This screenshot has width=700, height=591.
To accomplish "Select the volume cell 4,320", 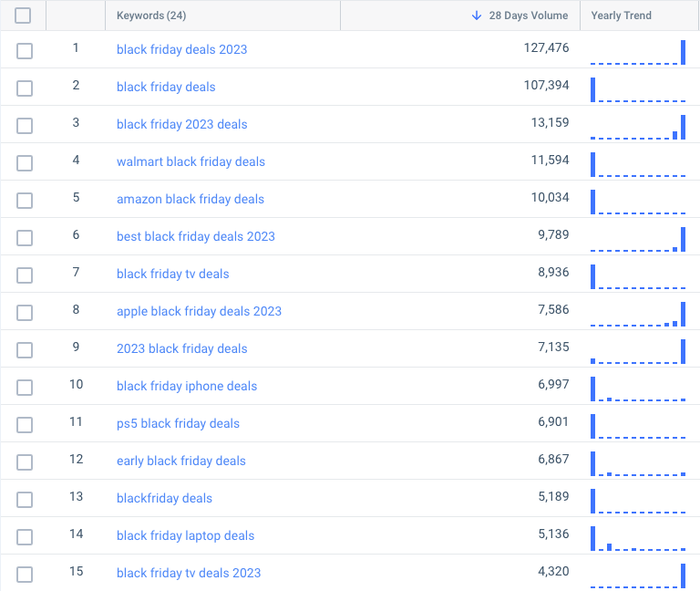I will (x=553, y=571).
